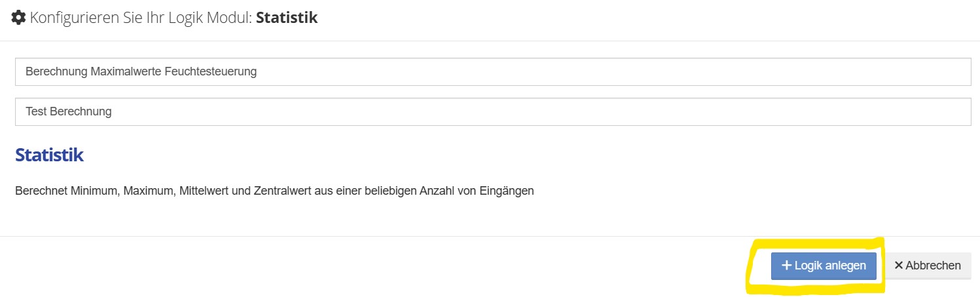
Task: Click the X icon in Abbrechen
Action: point(899,266)
